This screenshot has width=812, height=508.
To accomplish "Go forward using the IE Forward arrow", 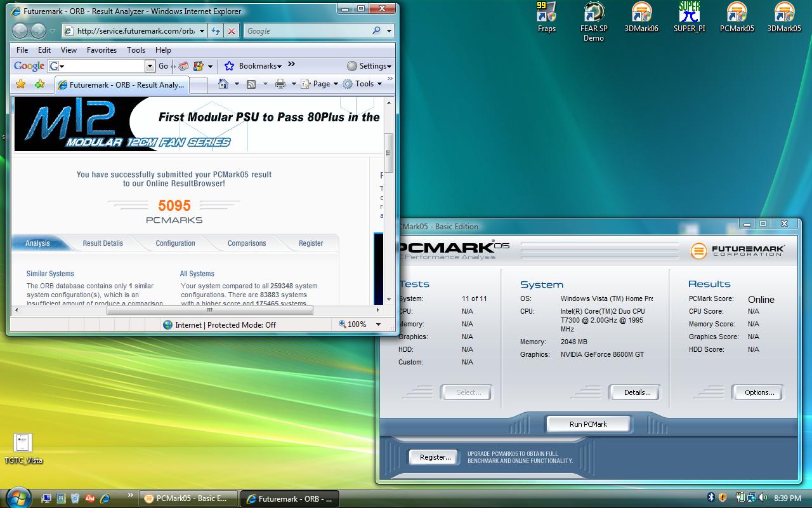I will pos(39,30).
